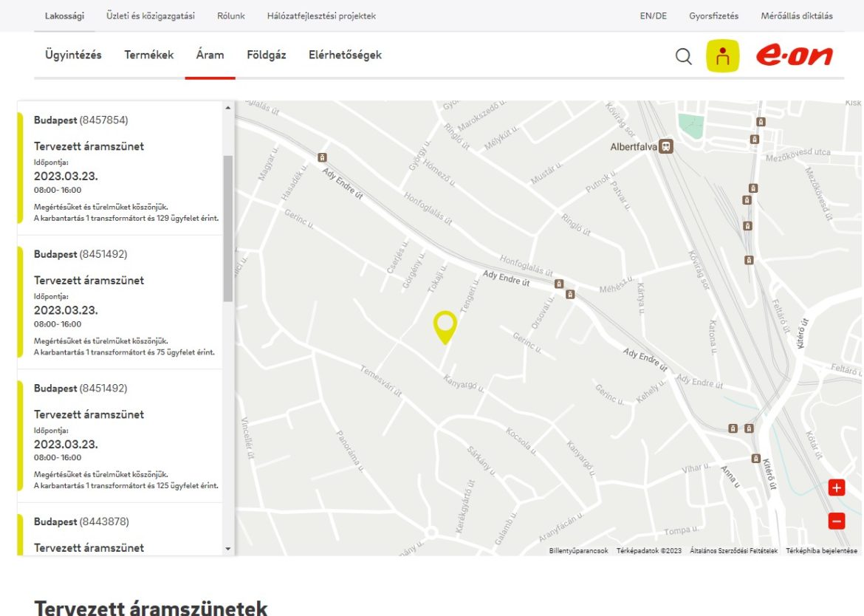Open the Földgáz menu item
This screenshot has width=864, height=616.
pos(266,55)
